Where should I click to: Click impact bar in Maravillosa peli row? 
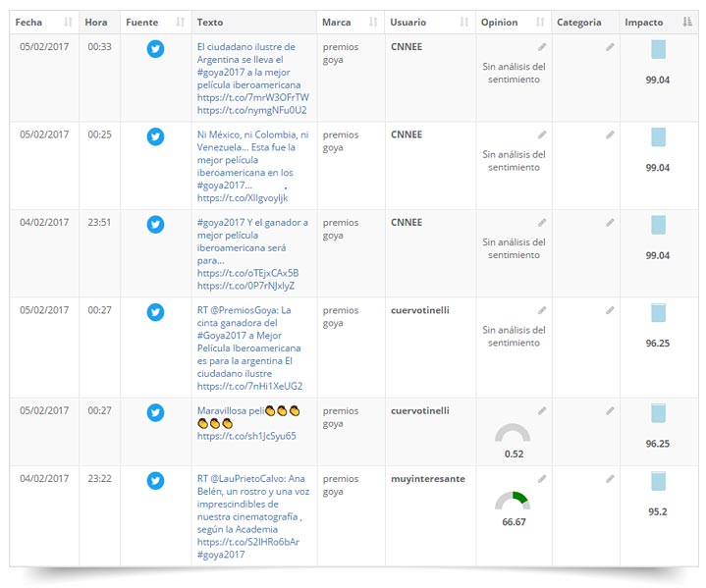658,413
